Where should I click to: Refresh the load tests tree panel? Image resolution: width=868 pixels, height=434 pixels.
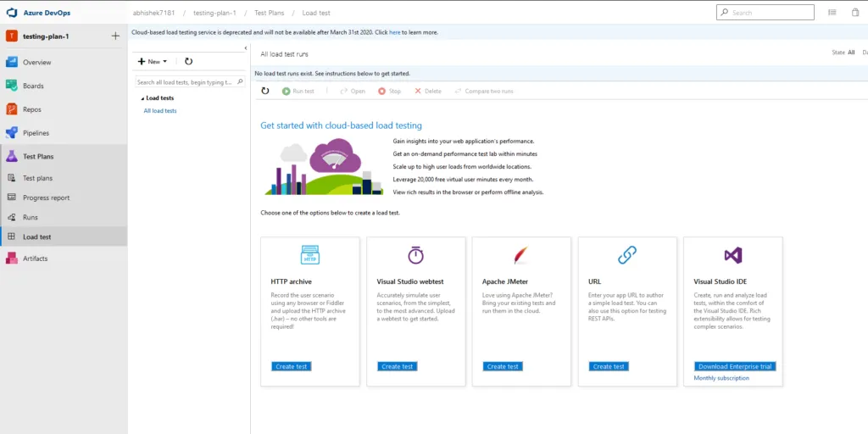click(x=188, y=61)
